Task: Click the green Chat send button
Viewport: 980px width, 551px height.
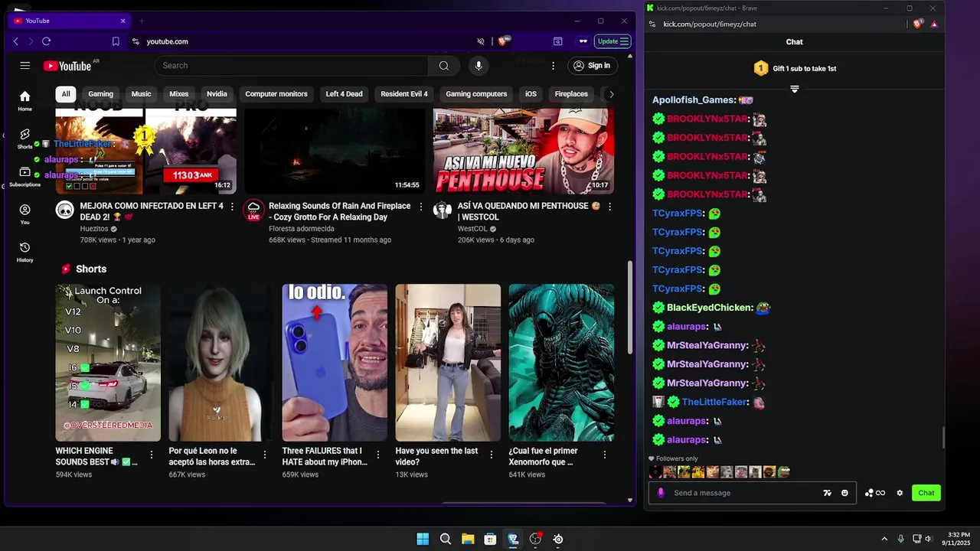Action: (x=926, y=493)
